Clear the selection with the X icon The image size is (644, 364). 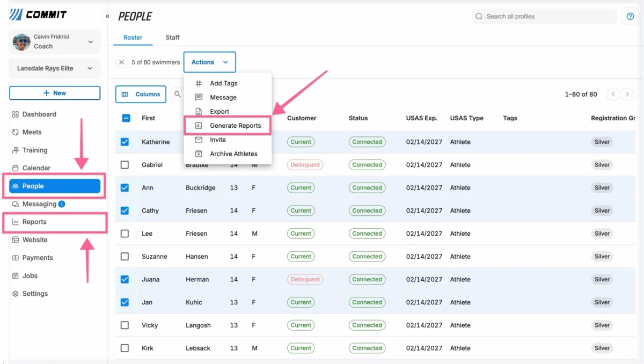(x=122, y=62)
